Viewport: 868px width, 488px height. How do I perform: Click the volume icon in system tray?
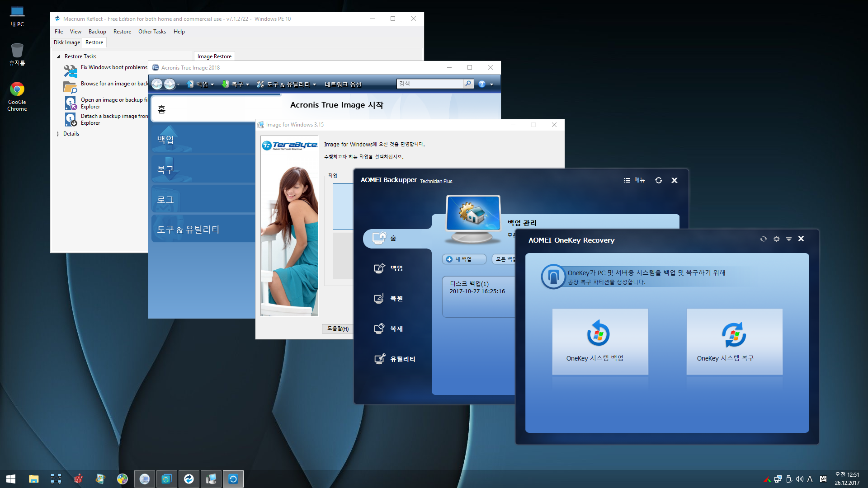pyautogui.click(x=799, y=479)
